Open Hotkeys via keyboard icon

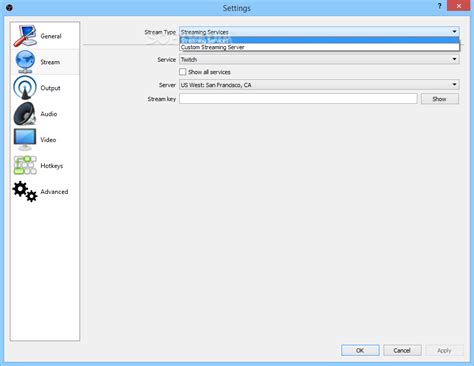25,165
